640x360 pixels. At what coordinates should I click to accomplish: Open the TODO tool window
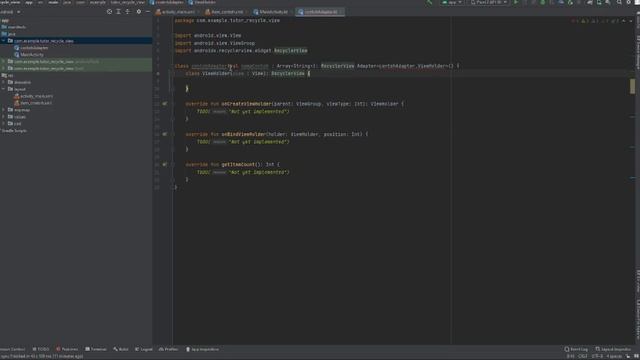[41, 349]
